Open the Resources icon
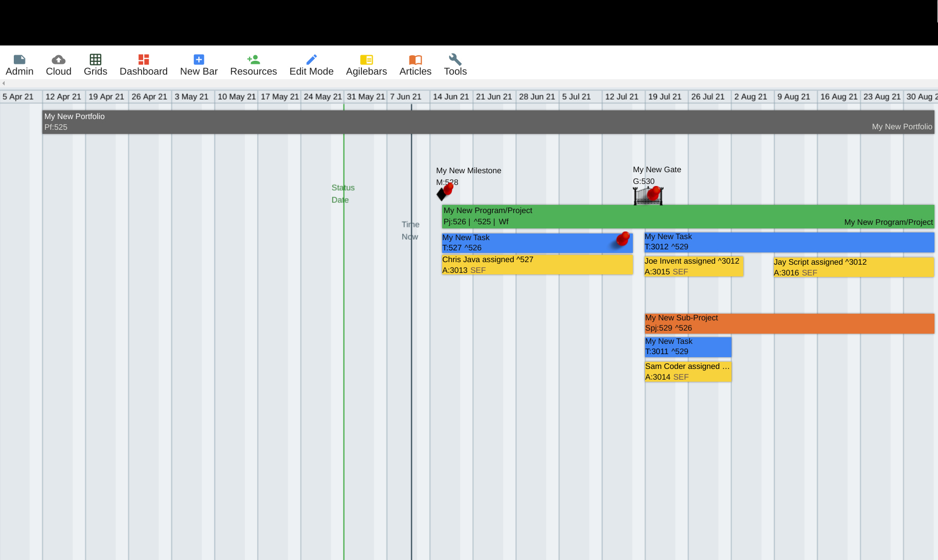This screenshot has height=560, width=938. (x=253, y=60)
